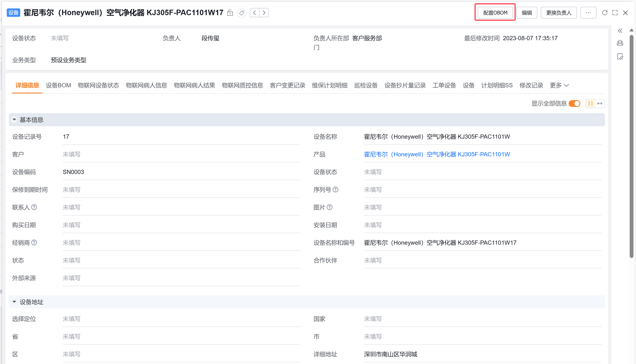This screenshot has height=364, width=636.
Task: Click the 编辑 button
Action: coord(527,13)
